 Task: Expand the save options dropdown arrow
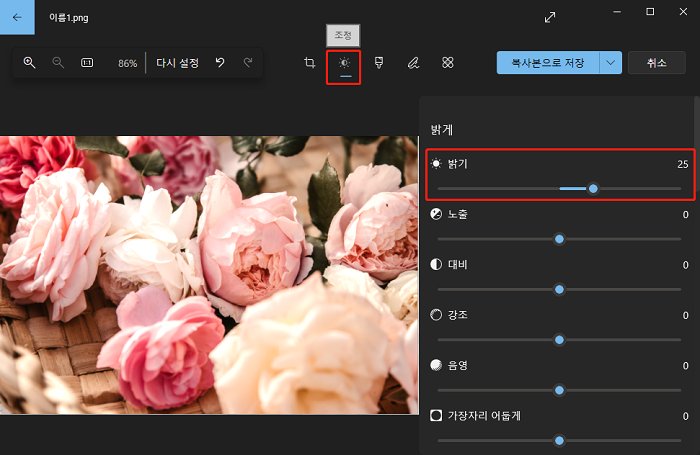610,63
